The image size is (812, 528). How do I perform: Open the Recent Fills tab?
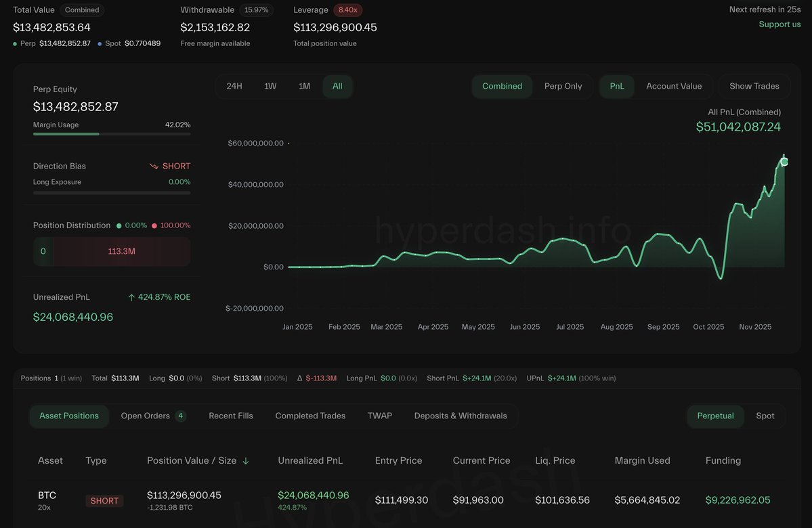point(231,416)
